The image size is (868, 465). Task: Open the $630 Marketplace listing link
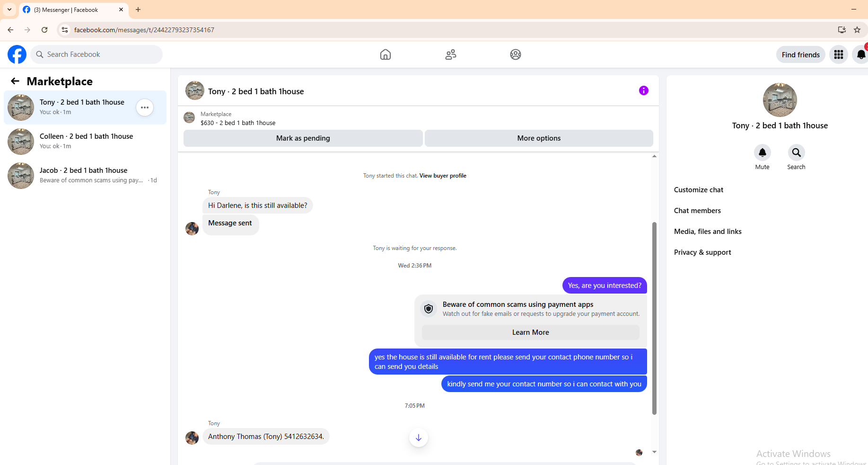click(238, 123)
